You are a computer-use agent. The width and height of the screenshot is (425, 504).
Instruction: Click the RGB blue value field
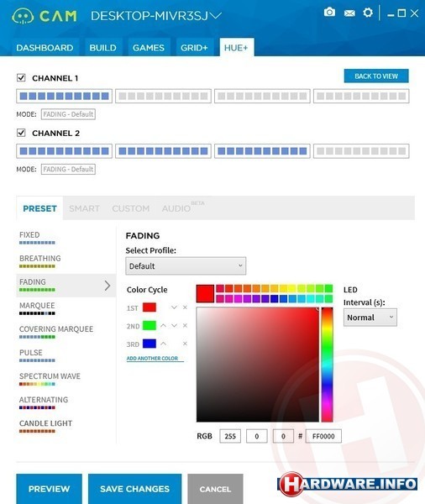[x=283, y=436]
